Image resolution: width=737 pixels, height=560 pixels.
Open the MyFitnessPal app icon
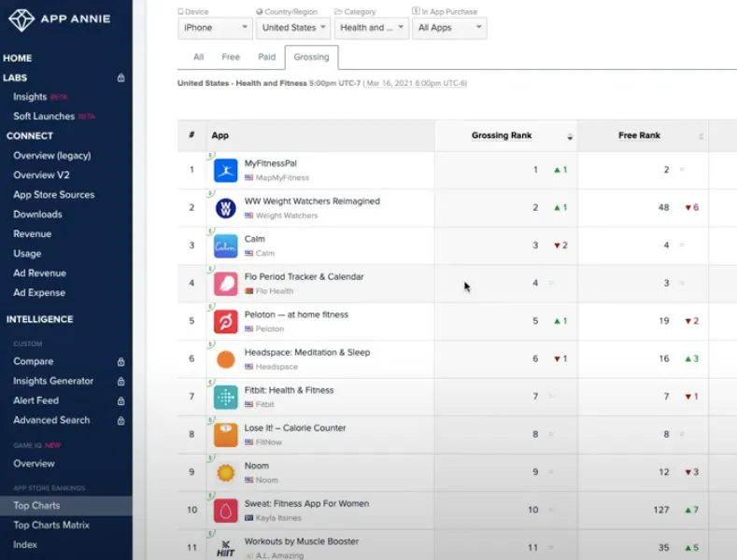[x=226, y=171]
